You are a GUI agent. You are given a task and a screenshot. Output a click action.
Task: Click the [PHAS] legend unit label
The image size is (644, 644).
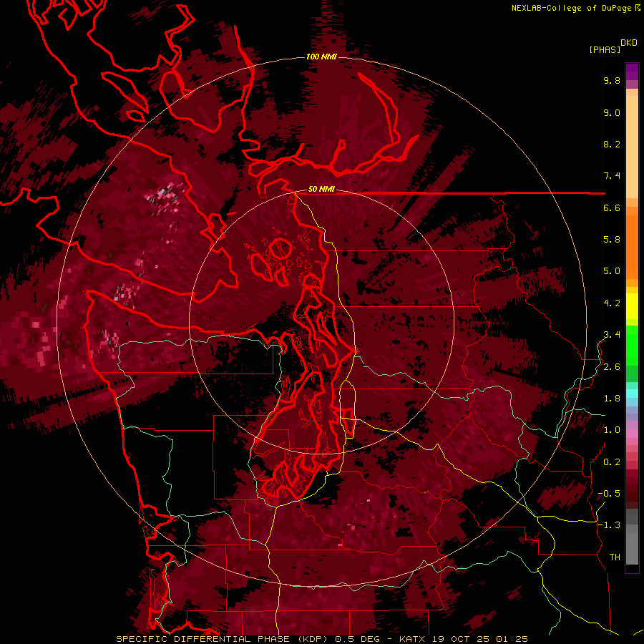[x=605, y=50]
